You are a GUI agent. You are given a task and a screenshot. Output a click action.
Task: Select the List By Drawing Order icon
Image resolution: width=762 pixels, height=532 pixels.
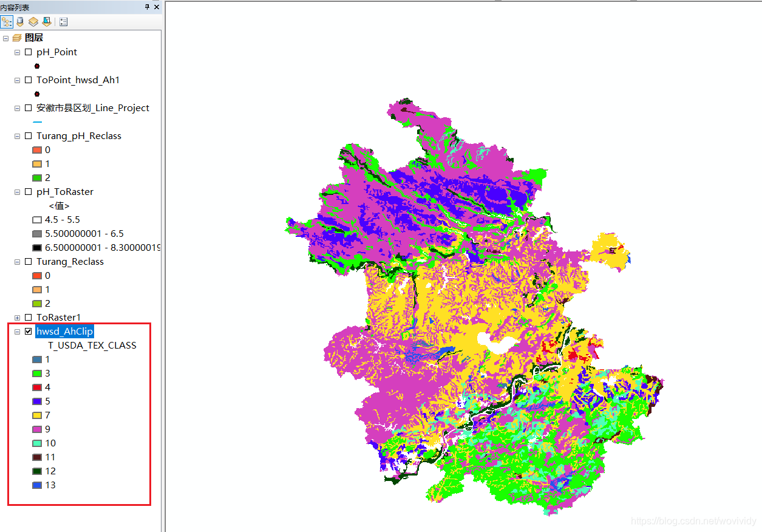click(x=7, y=21)
